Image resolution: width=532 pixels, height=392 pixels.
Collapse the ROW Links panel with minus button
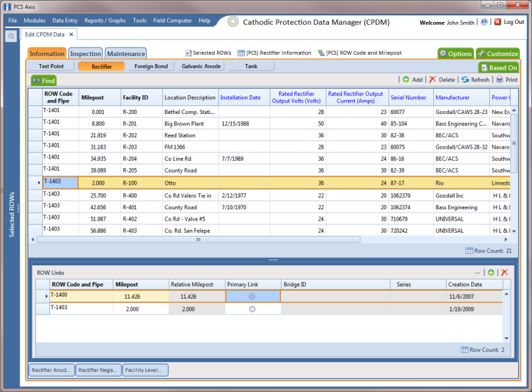point(477,273)
